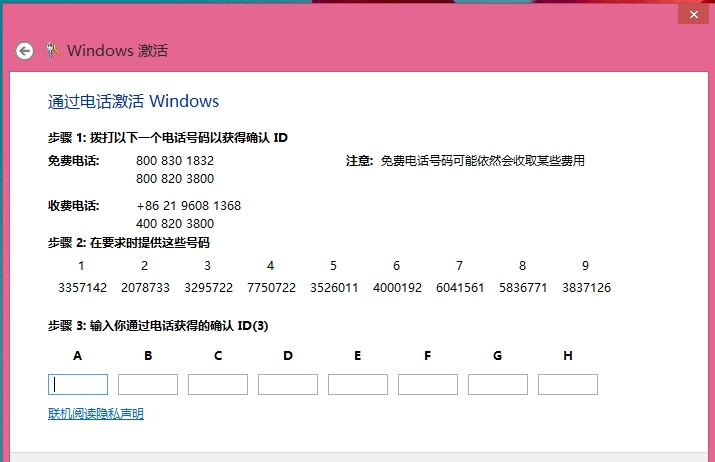This screenshot has width=715, height=462.
Task: Click the 免费电话 label
Action: point(73,161)
